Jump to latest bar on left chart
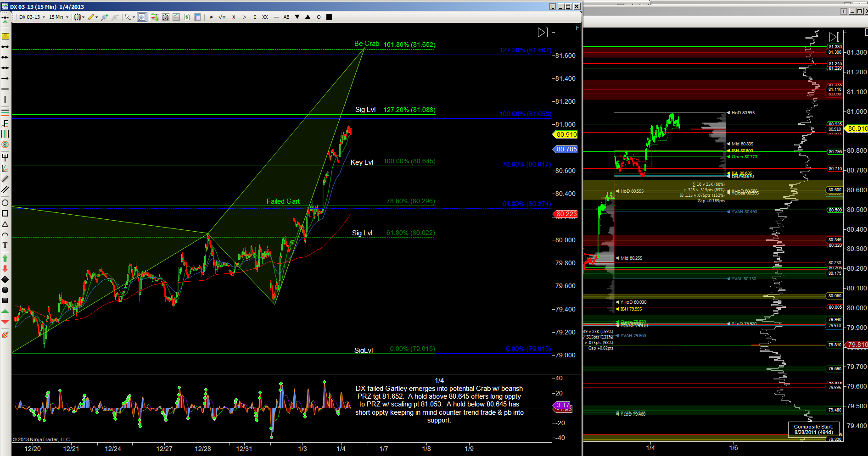This screenshot has width=868, height=456. 543,33
